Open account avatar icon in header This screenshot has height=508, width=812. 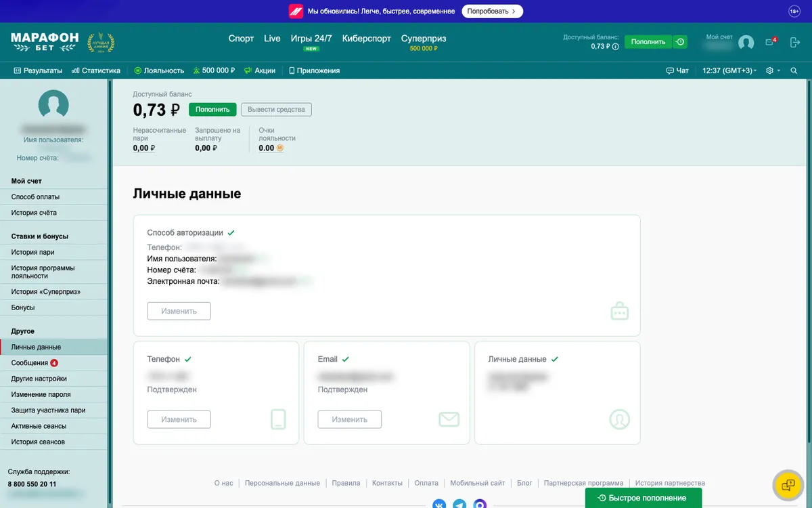(746, 43)
